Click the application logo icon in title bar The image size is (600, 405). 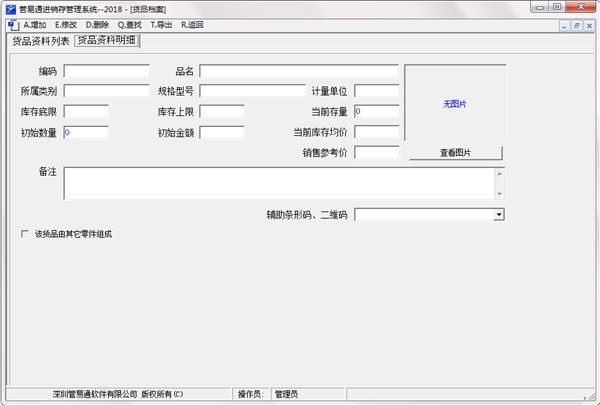click(11, 9)
